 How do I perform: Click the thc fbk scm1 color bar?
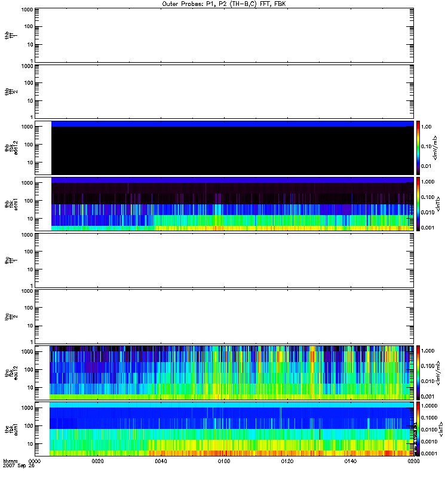(x=418, y=429)
